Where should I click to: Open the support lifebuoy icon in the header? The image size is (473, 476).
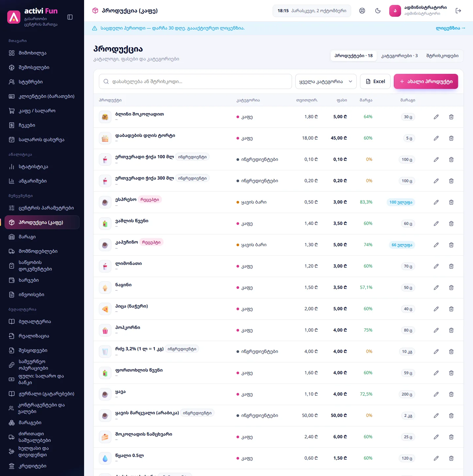(x=362, y=11)
